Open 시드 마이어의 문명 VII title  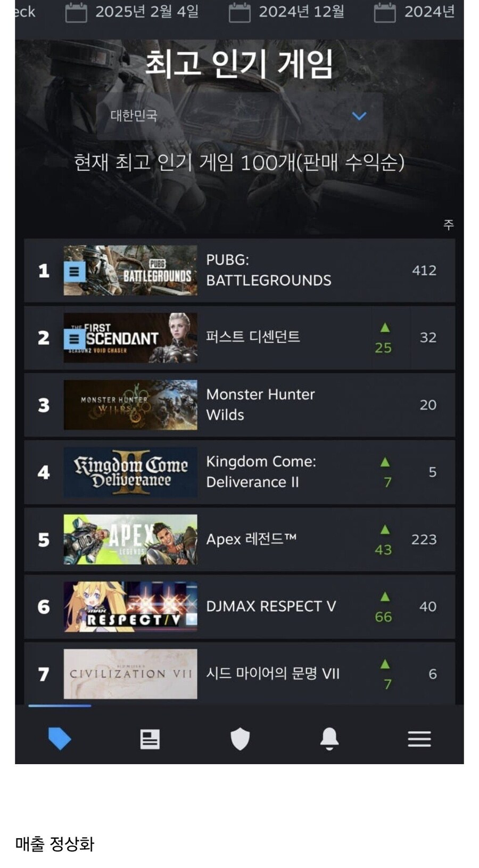click(x=272, y=674)
